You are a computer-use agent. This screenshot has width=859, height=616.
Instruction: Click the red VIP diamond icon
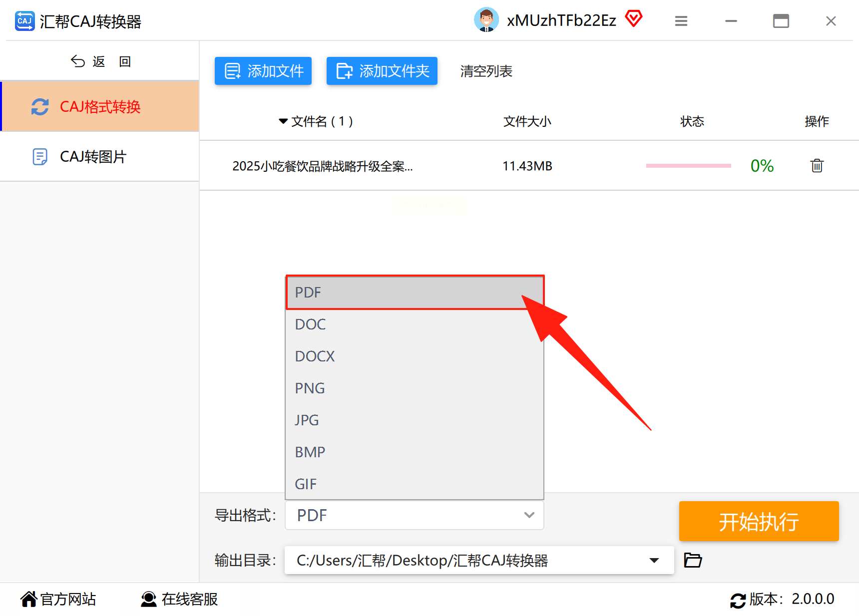pos(634,19)
